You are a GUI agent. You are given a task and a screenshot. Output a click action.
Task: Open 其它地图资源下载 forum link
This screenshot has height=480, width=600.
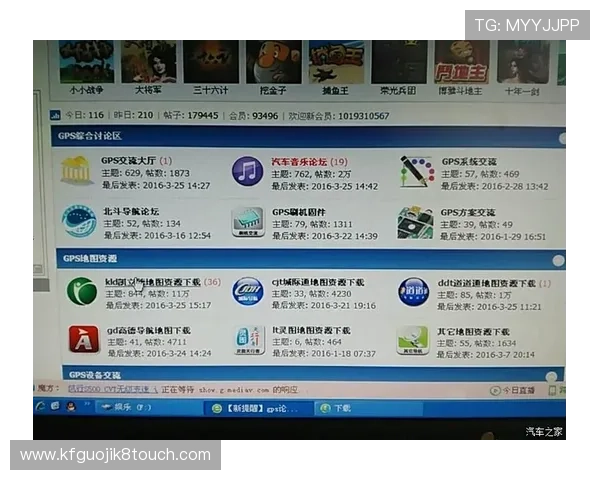pos(473,331)
